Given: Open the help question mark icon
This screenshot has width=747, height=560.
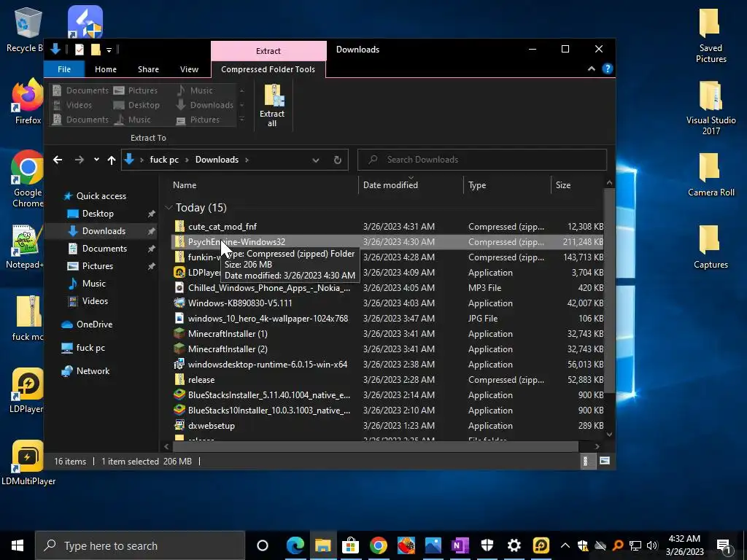Looking at the screenshot, I should click(x=607, y=69).
